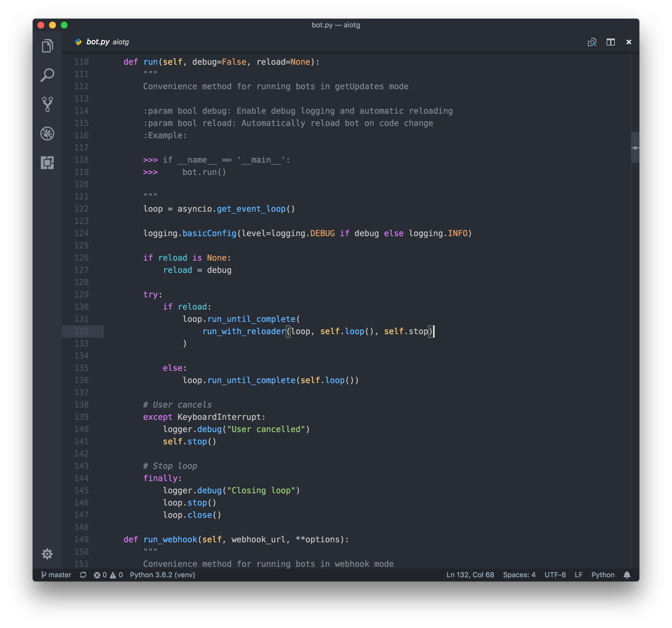Viewport: 672px width, 628px height.
Task: Click the vertical scrollbar thumb
Action: pyautogui.click(x=635, y=147)
